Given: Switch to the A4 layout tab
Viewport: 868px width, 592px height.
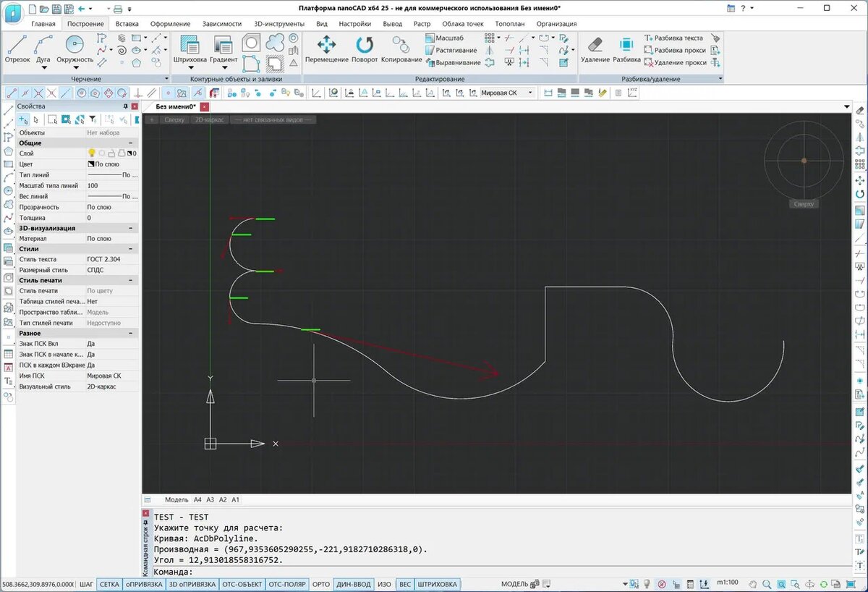Looking at the screenshot, I should [x=197, y=499].
